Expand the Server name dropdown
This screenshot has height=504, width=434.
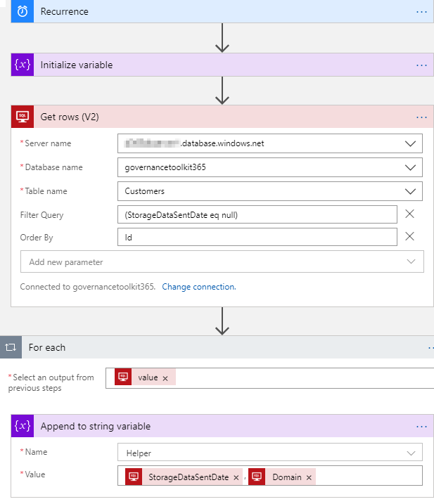click(x=411, y=143)
